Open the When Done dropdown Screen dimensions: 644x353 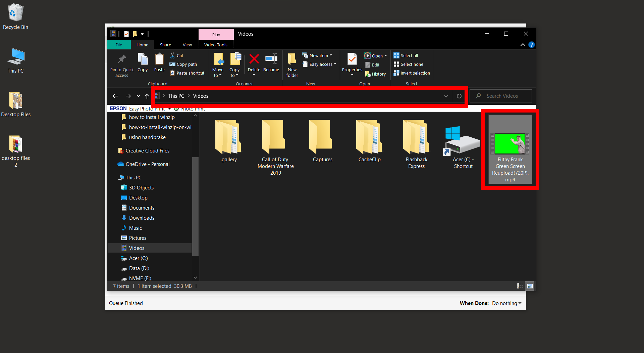click(x=506, y=303)
